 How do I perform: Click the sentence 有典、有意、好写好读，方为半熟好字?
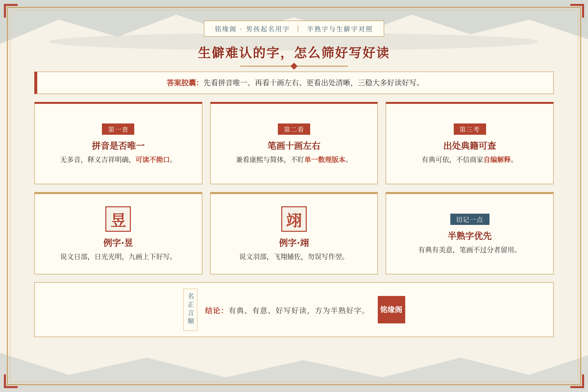click(x=297, y=310)
